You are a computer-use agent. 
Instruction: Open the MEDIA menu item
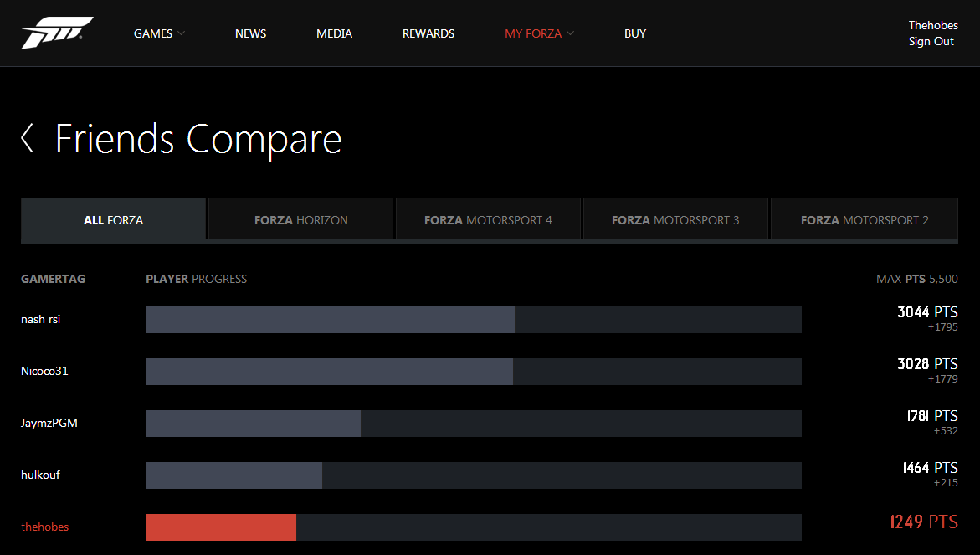[335, 33]
